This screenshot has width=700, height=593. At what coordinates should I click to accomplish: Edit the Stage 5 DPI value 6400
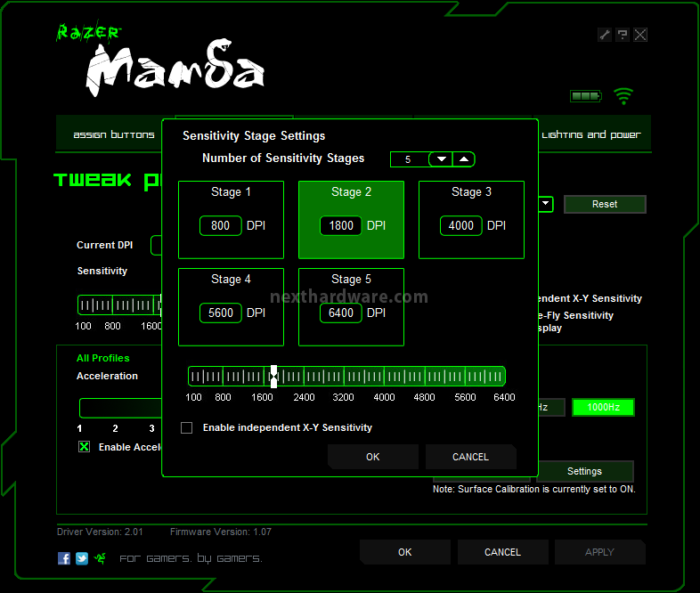[x=340, y=313]
